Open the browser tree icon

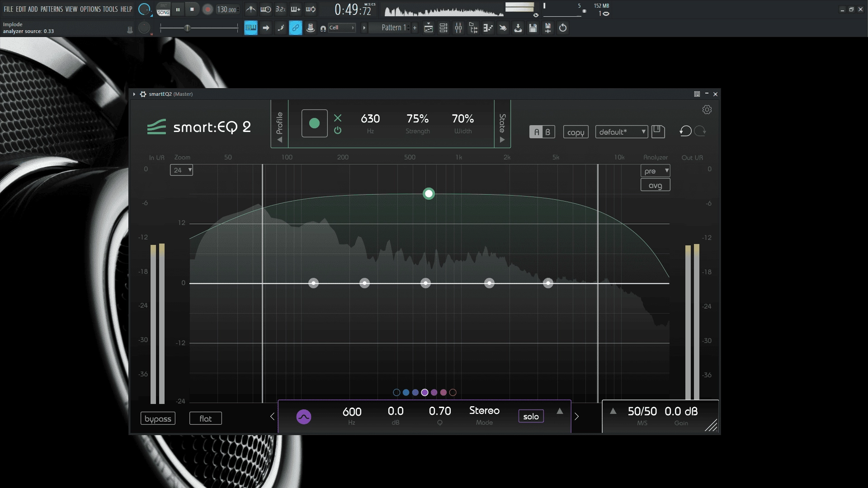pyautogui.click(x=473, y=28)
